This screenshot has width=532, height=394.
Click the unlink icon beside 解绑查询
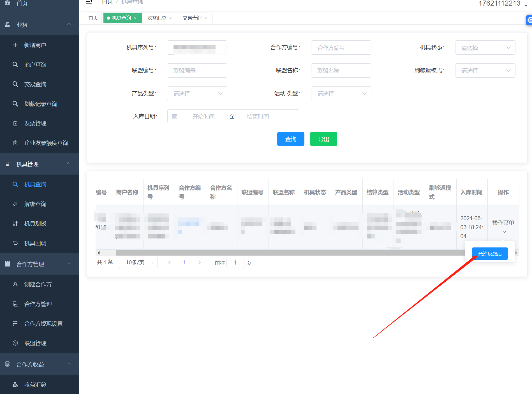pos(15,204)
